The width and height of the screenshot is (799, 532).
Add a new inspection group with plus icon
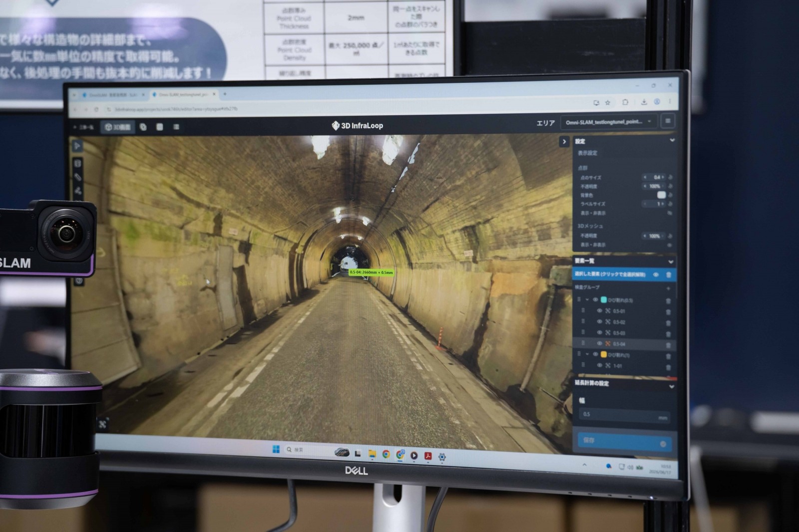coord(668,288)
